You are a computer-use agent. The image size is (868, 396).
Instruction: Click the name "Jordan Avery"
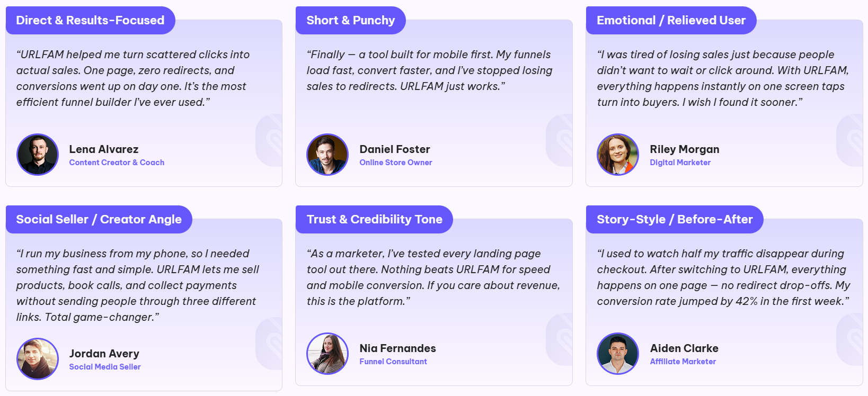point(104,354)
